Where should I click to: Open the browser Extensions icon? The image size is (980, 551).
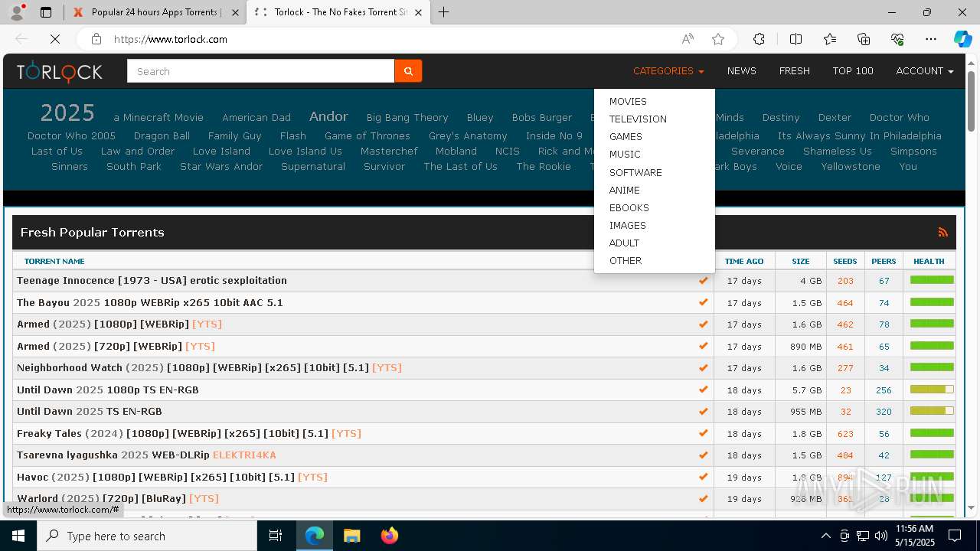coord(759,39)
